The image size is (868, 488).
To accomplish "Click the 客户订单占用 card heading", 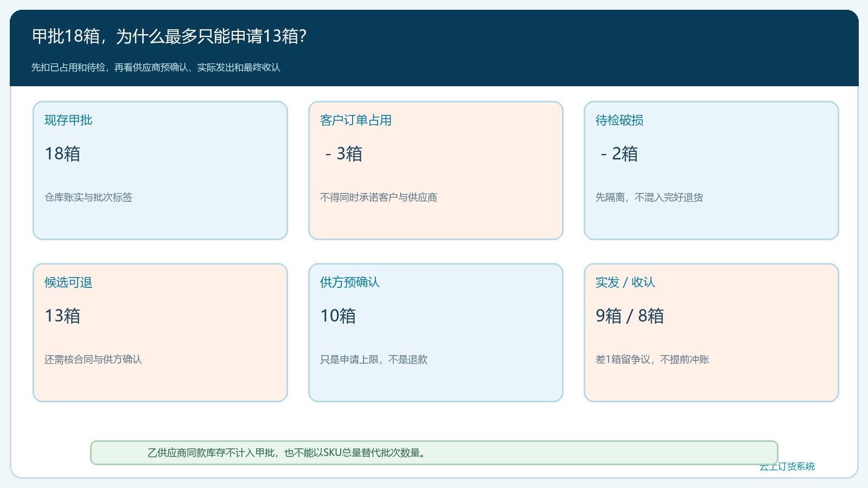I will click(x=356, y=120).
